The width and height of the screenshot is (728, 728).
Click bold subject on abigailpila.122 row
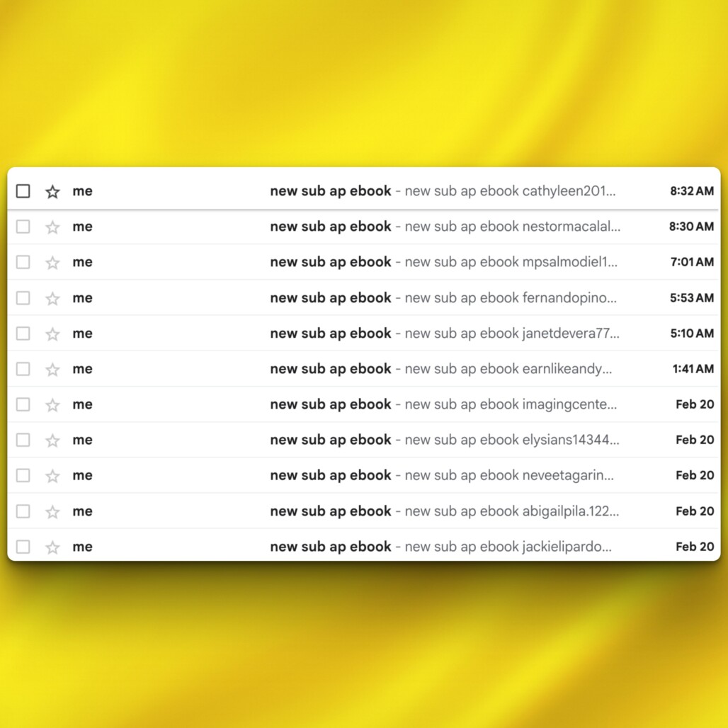331,511
